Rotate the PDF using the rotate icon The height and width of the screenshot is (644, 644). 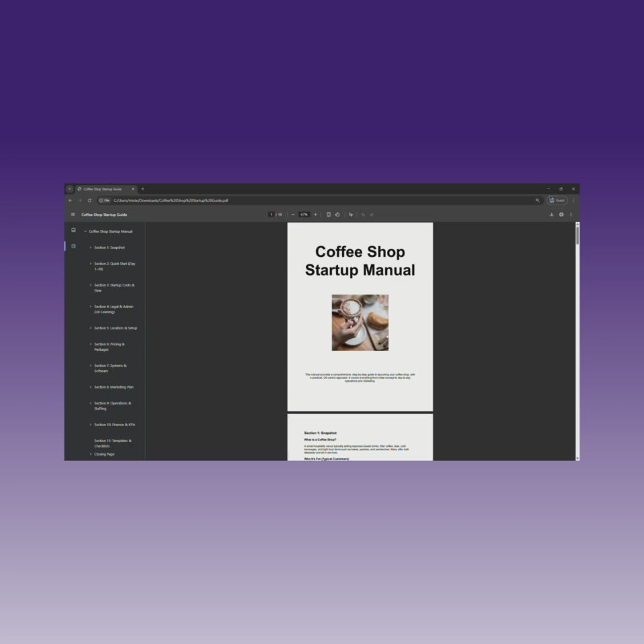338,214
